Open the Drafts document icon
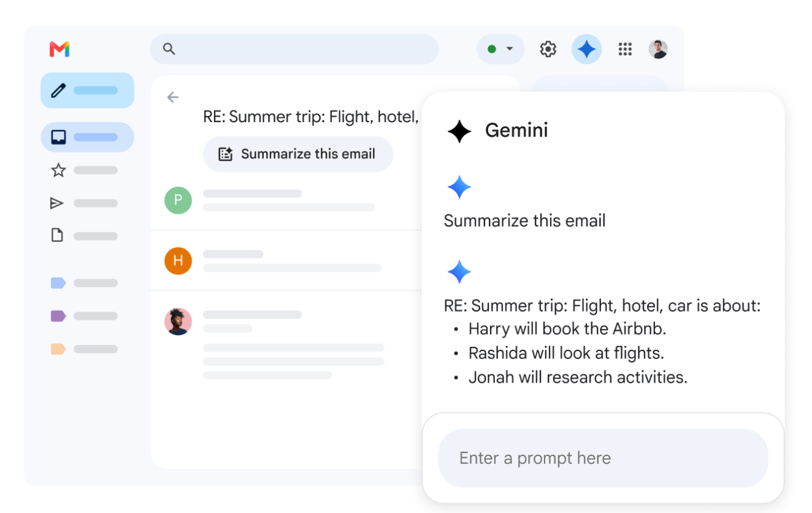Image resolution: width=812 pixels, height=513 pixels. (x=57, y=236)
